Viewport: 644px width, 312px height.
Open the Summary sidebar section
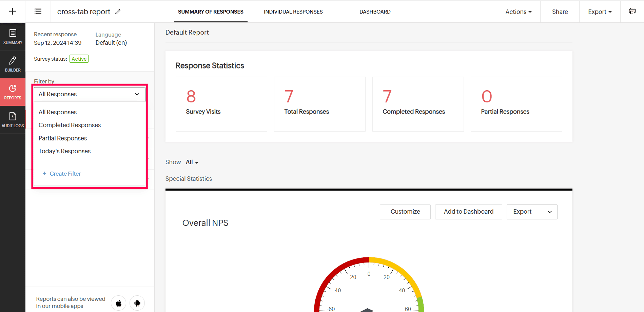pos(13,37)
